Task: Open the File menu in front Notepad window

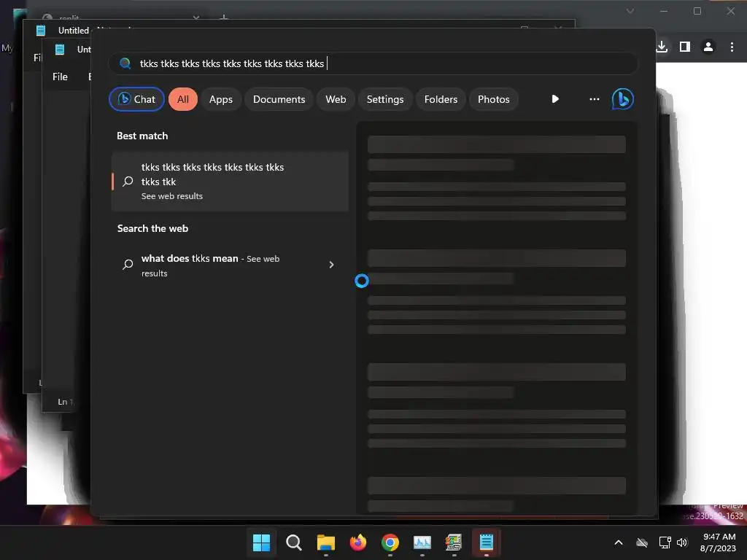Action: (x=60, y=77)
